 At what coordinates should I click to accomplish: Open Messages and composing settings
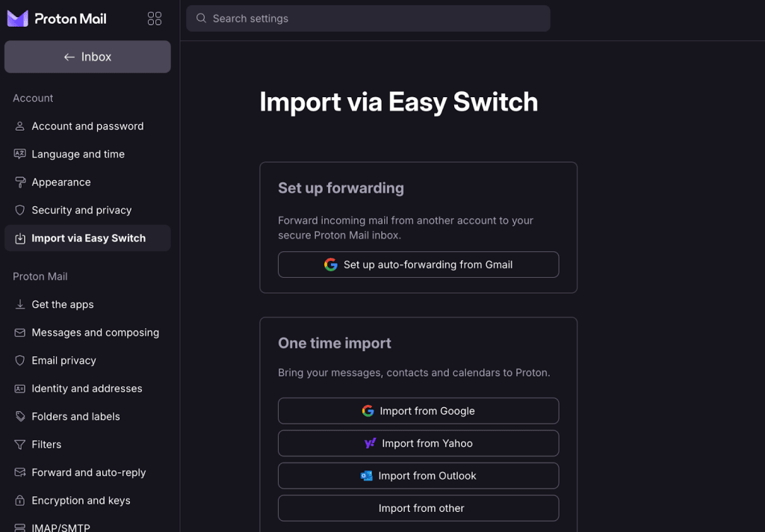[x=88, y=332]
